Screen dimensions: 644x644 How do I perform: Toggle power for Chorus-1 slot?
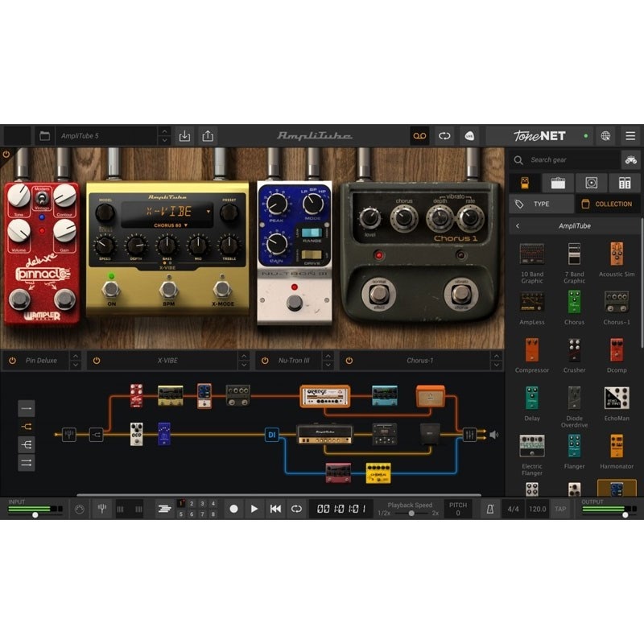coord(349,361)
